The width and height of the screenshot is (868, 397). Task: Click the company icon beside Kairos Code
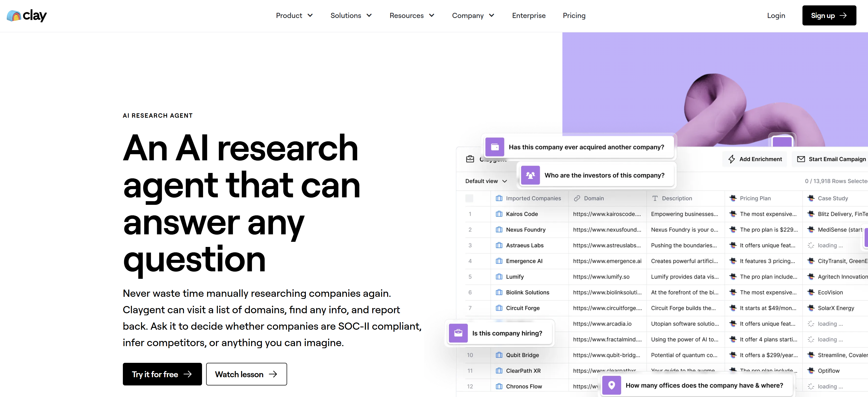pos(499,214)
